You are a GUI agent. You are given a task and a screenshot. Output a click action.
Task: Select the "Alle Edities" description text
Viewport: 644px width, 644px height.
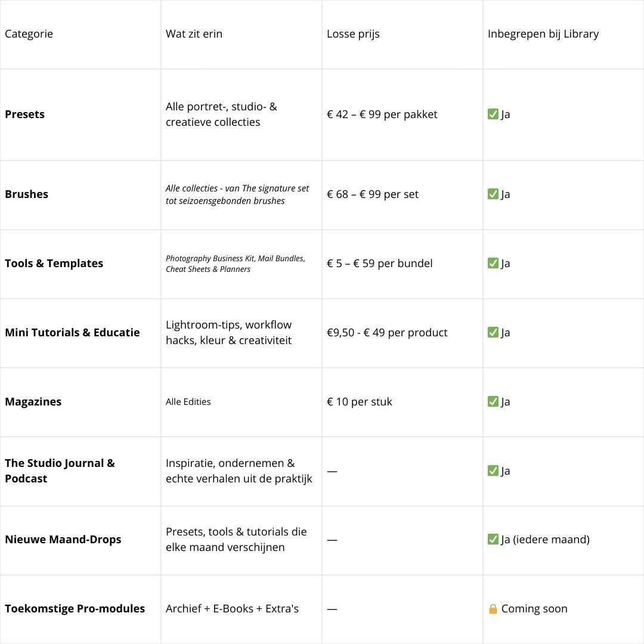188,401
